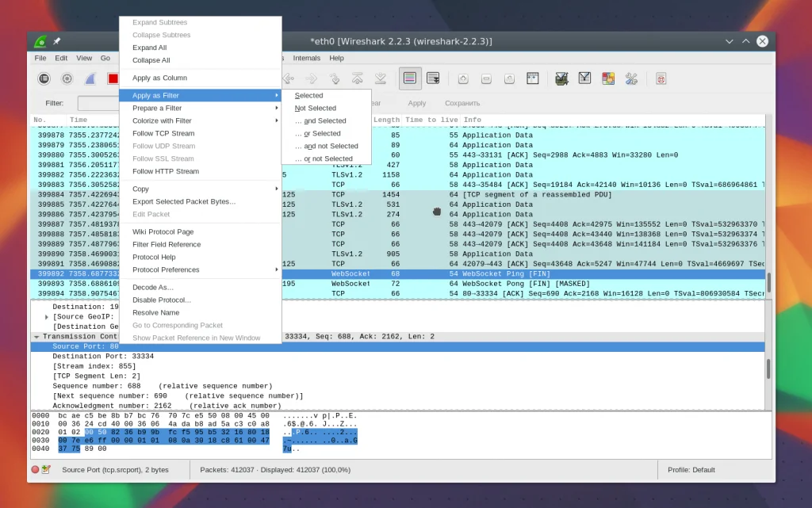This screenshot has width=812, height=508.
Task: Open capture options from toolbar
Action: coord(67,78)
